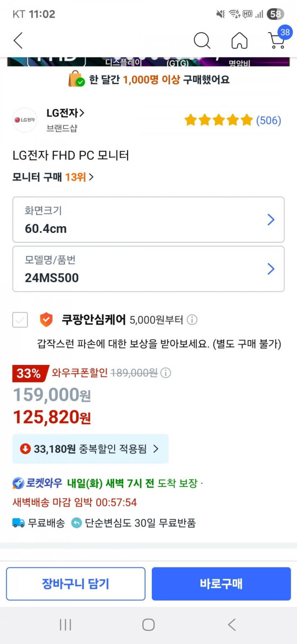This screenshot has width=297, height=644.
Task: Tap info icon next to 189,000원 price
Action: (166, 373)
